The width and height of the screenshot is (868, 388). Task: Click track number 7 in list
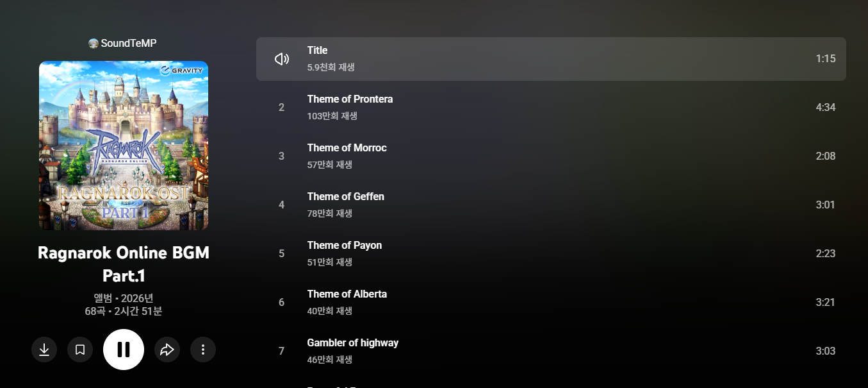[281, 351]
